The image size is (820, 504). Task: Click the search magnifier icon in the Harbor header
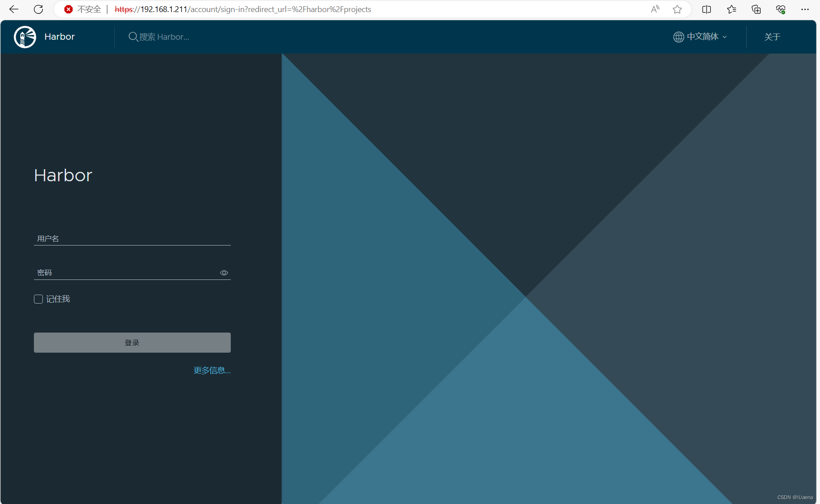tap(133, 37)
